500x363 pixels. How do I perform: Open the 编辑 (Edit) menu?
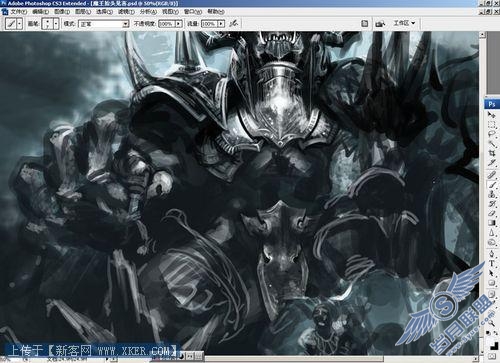(x=40, y=12)
